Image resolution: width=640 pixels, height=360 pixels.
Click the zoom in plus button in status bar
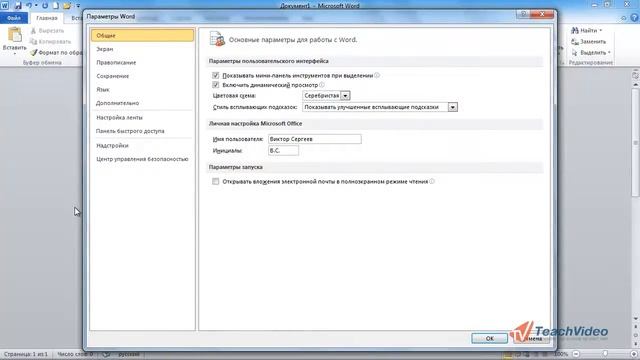click(x=634, y=354)
